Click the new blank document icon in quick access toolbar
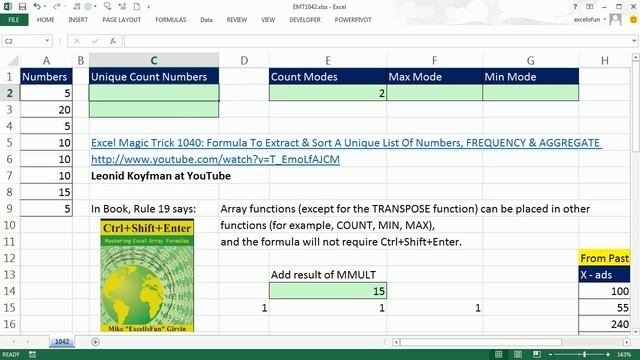The image size is (640, 360). point(137,7)
